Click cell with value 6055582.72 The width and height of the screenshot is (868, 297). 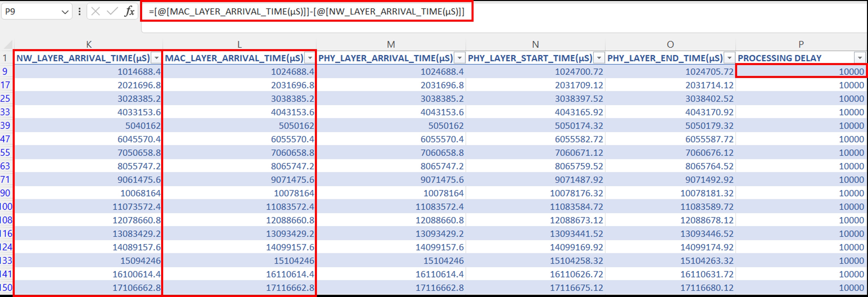pos(536,139)
